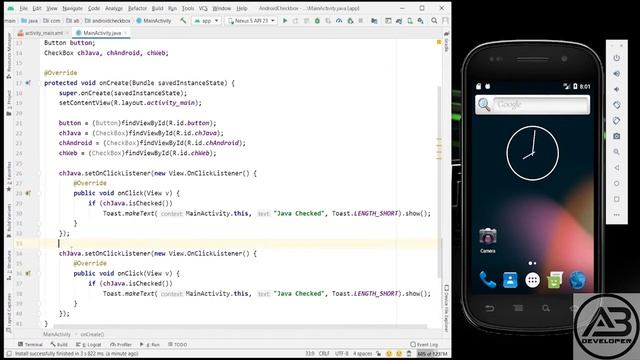Open the TODO tool window
640x360 pixels.
pyautogui.click(x=178, y=344)
